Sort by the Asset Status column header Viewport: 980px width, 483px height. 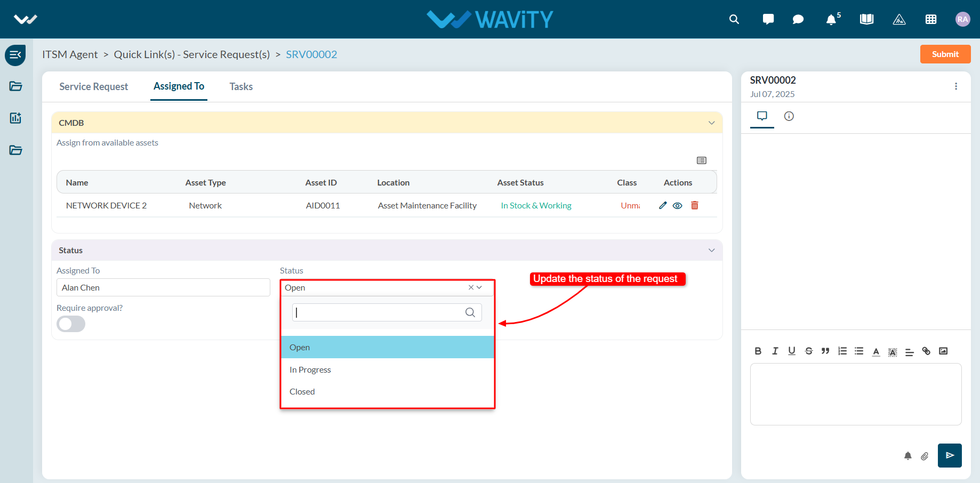[520, 182]
